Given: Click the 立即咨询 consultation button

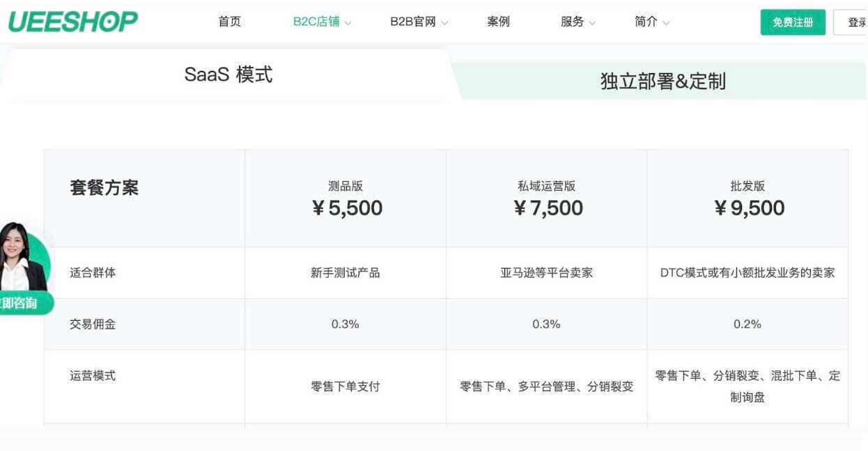Looking at the screenshot, I should [21, 303].
